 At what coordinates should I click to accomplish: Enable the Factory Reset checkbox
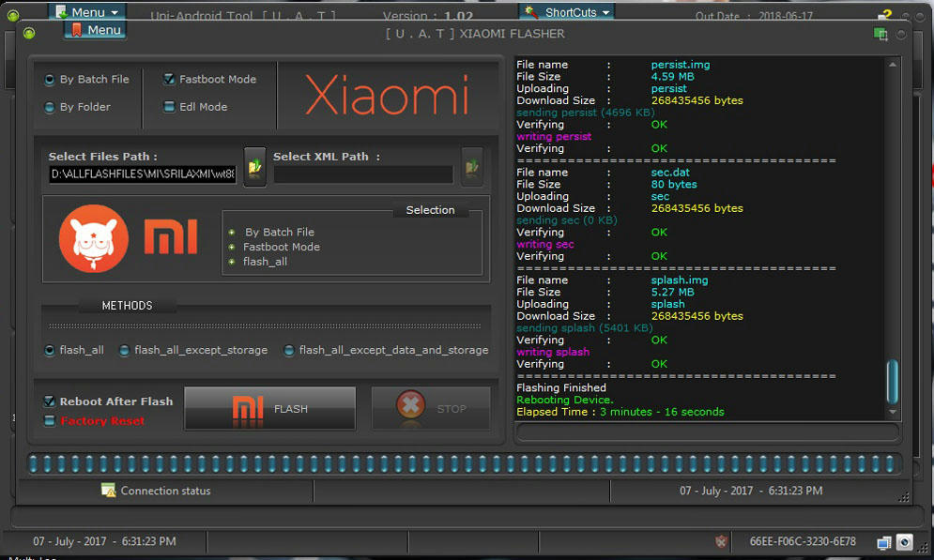(95, 421)
